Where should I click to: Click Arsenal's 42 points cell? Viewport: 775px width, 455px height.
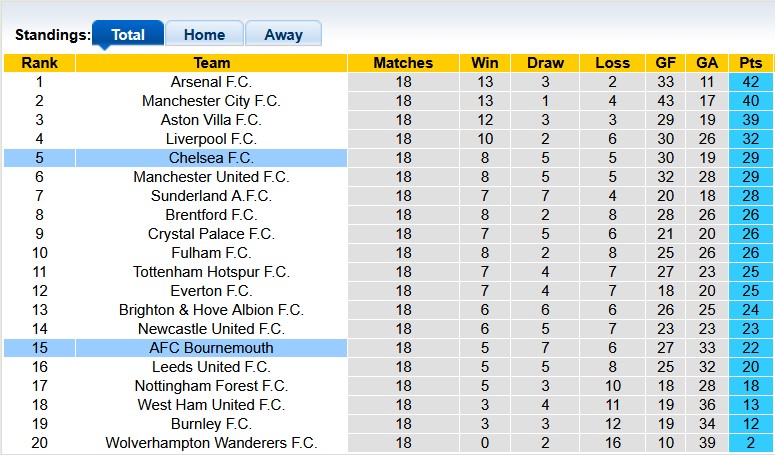[750, 82]
